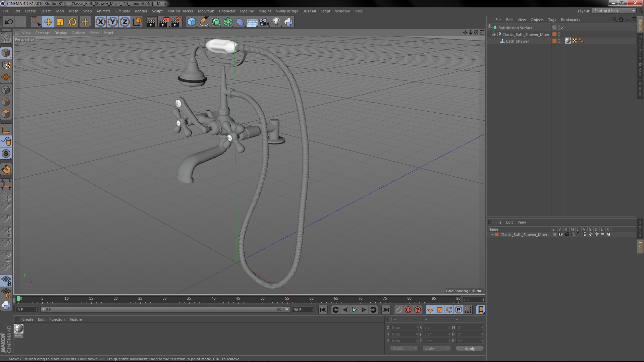
Task: Open the Light object icon
Action: pos(276,22)
